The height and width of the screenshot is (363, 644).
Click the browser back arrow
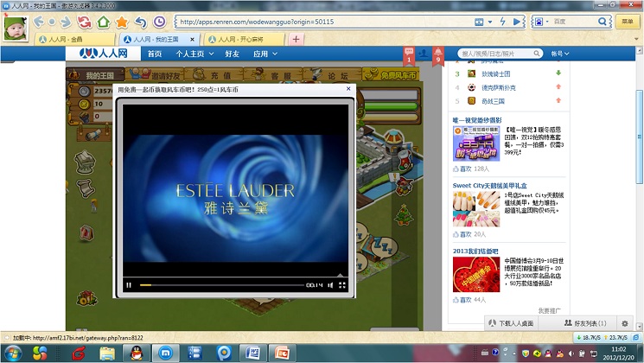[39, 22]
